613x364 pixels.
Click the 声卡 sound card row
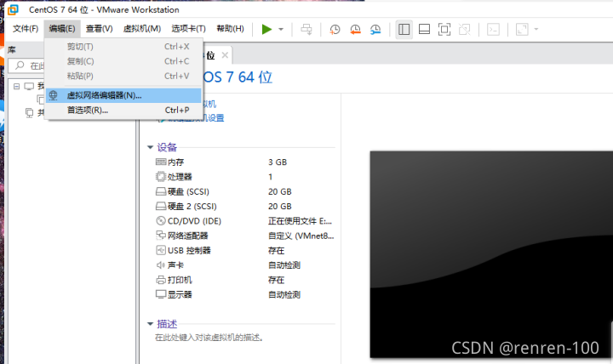click(x=244, y=265)
